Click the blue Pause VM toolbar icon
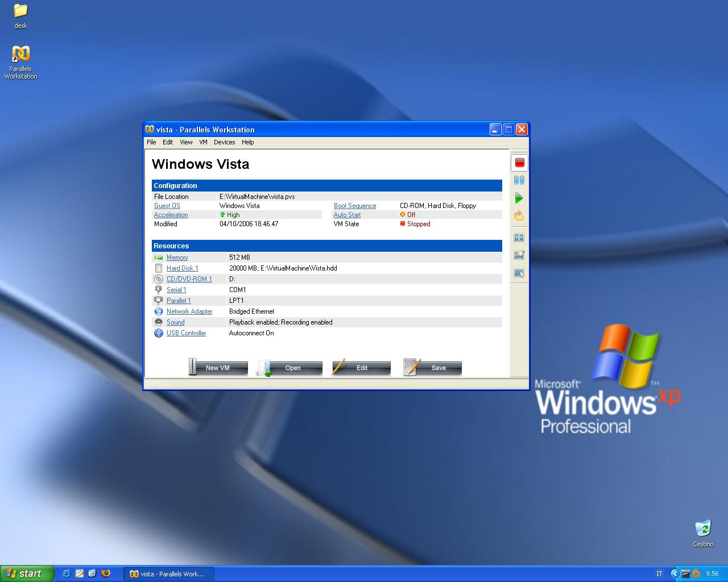 [x=519, y=180]
